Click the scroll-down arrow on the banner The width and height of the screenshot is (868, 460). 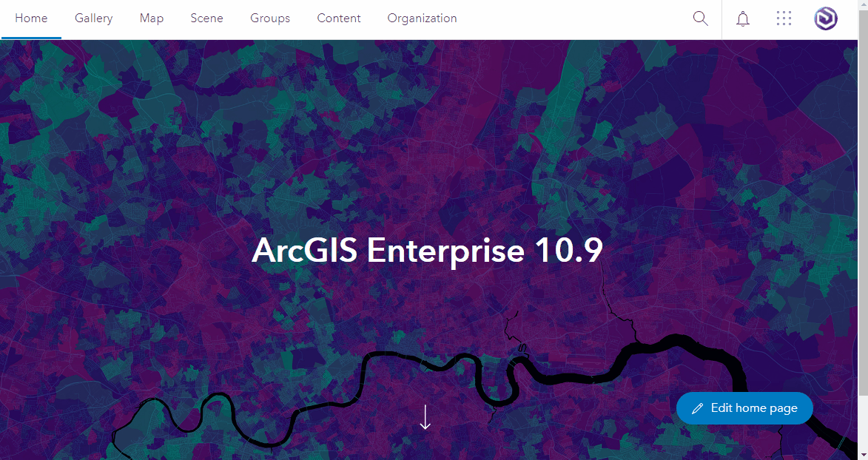425,417
